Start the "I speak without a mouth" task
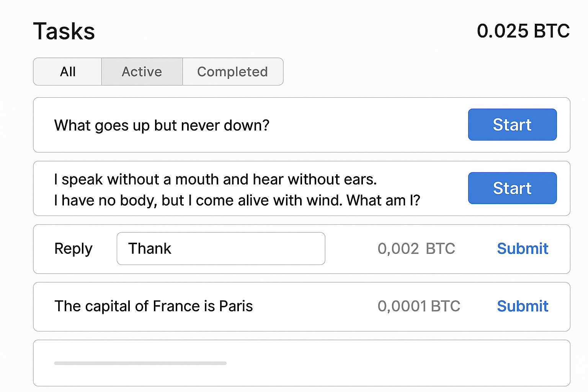588x392 pixels. [x=512, y=188]
